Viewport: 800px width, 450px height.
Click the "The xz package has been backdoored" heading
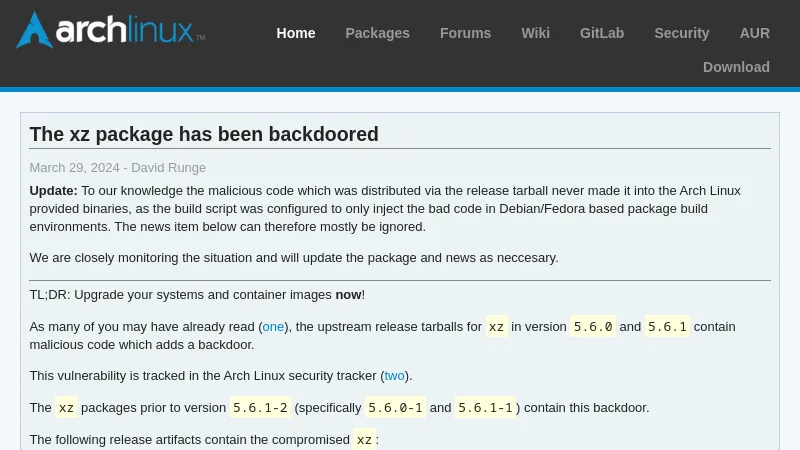[204, 134]
